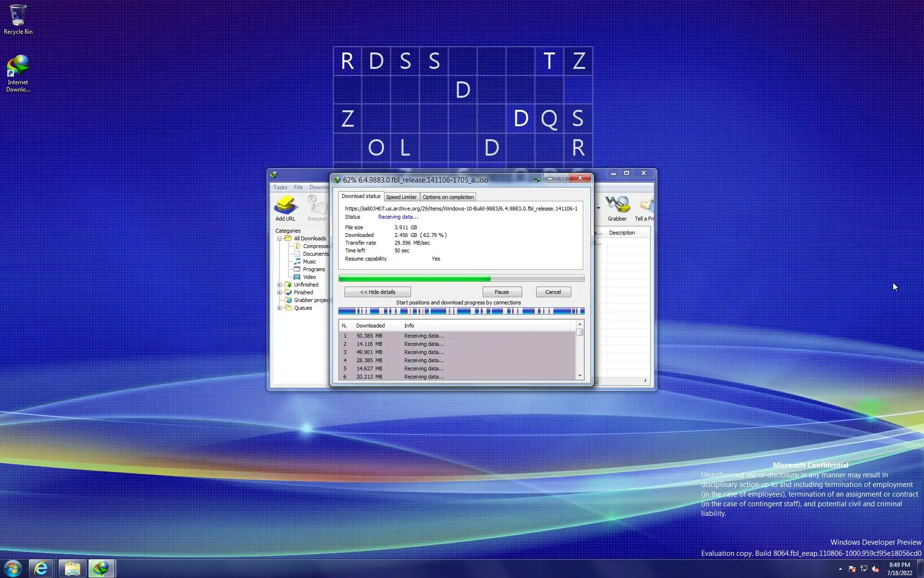Open the Tasks menu
Screen dimensions: 924x578
[x=280, y=187]
